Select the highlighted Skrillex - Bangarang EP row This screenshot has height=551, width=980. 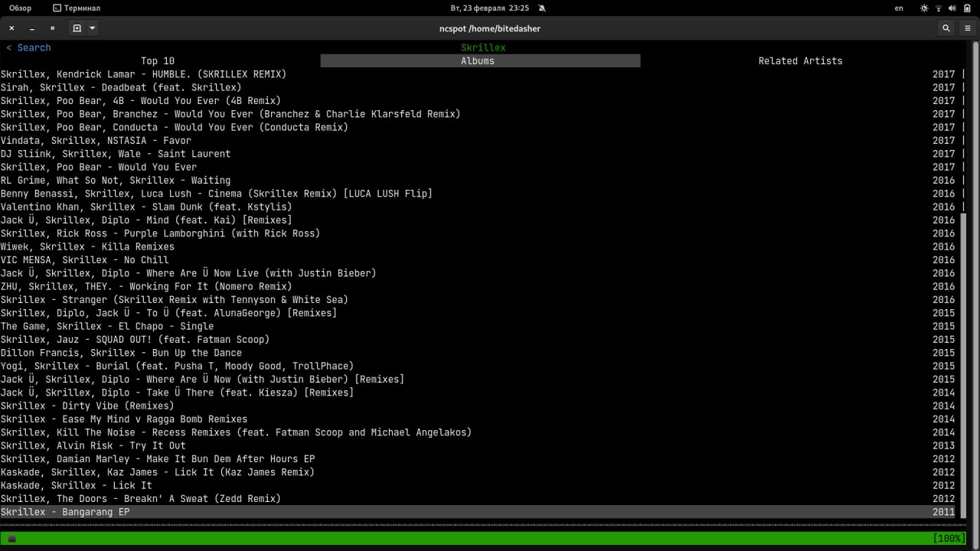[x=478, y=512]
